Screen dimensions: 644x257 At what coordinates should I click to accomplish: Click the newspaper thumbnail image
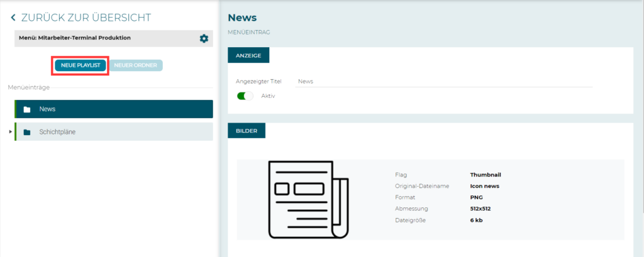(308, 200)
